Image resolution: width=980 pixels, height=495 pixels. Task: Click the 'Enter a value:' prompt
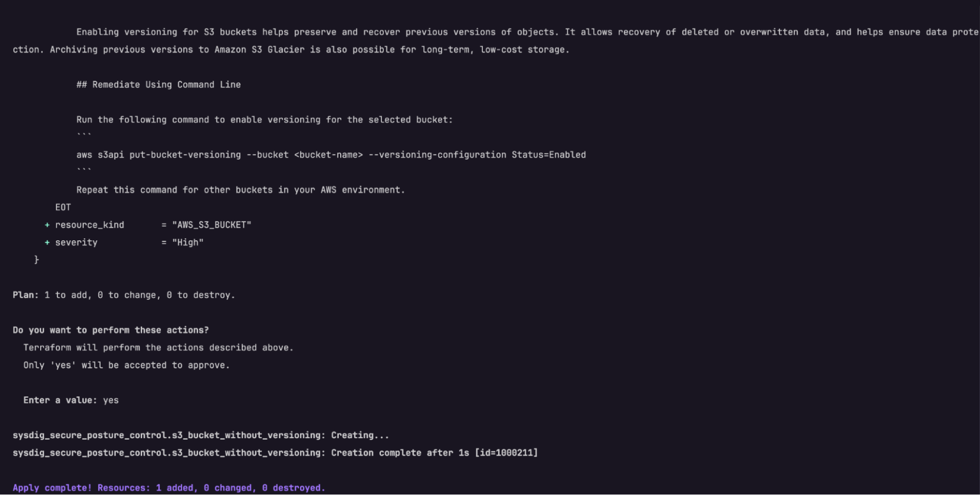coord(60,400)
